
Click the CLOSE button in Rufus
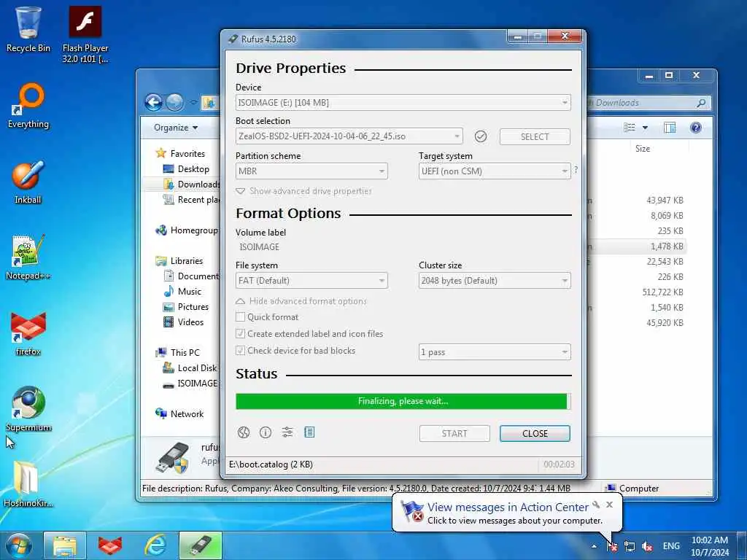pyautogui.click(x=535, y=434)
